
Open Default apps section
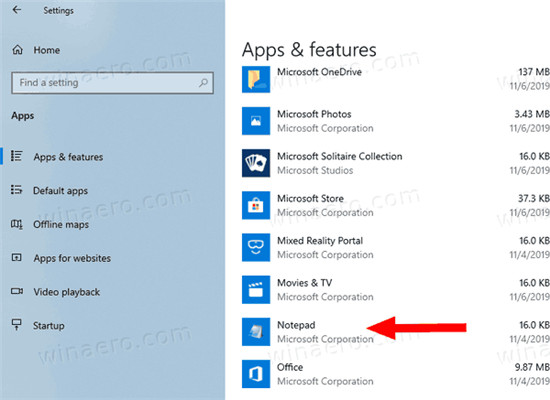[60, 191]
